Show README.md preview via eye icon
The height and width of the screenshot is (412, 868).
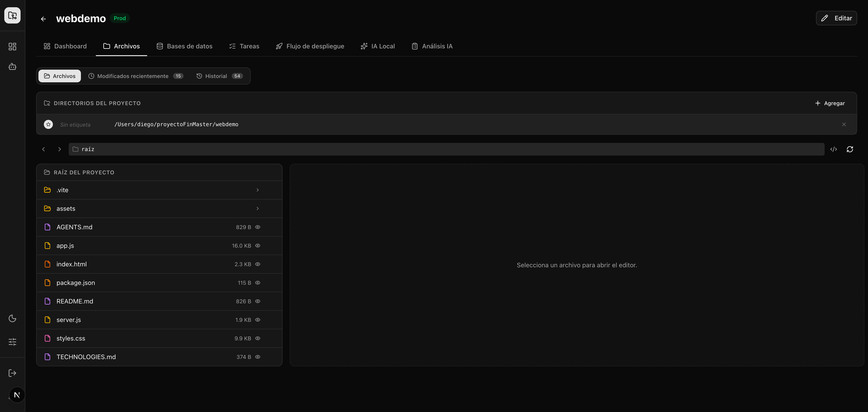pyautogui.click(x=258, y=301)
